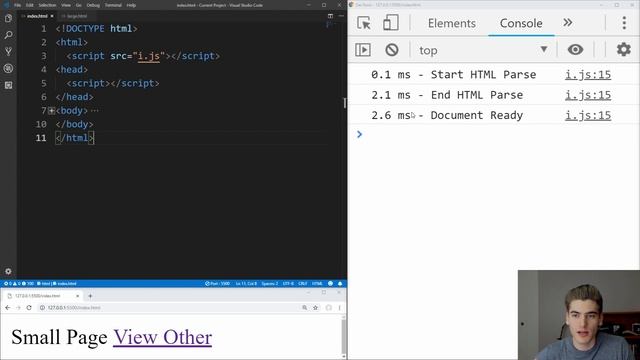Open the Extensions icon in the activity bar

pos(8,85)
